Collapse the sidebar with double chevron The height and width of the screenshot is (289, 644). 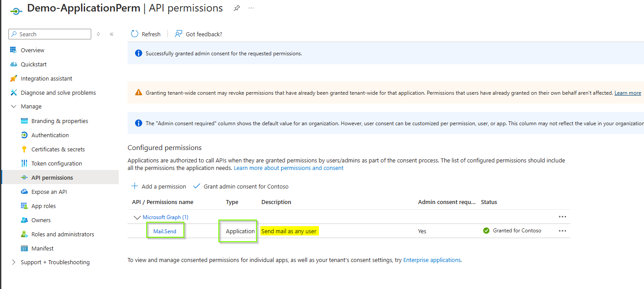pyautogui.click(x=112, y=34)
